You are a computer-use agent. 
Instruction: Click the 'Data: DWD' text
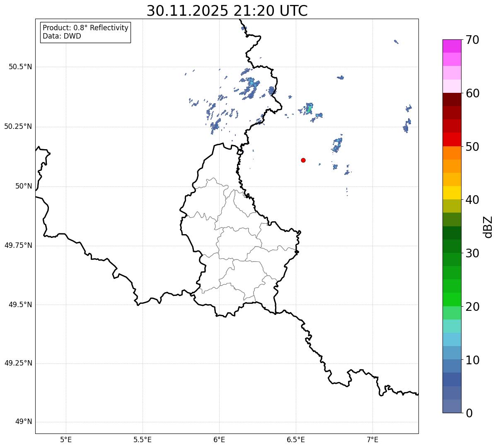click(x=62, y=36)
